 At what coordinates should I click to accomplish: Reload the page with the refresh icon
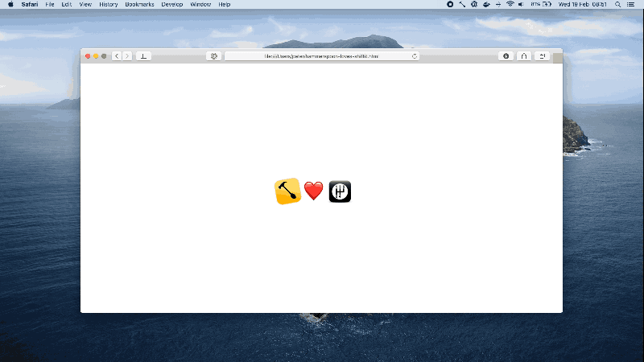pyautogui.click(x=415, y=56)
